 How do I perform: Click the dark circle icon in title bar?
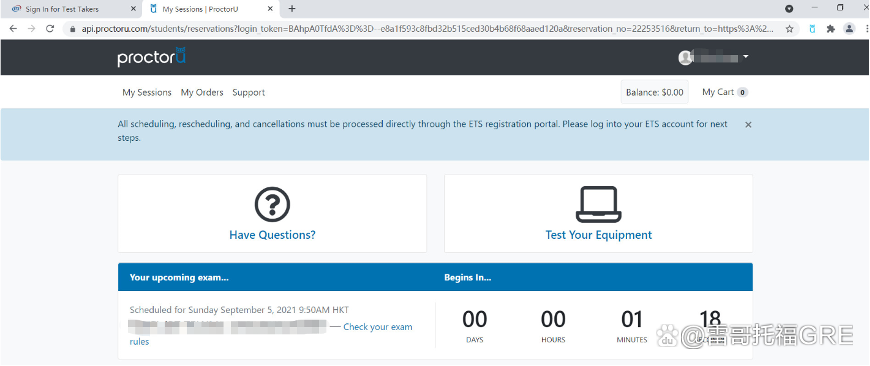coord(789,9)
